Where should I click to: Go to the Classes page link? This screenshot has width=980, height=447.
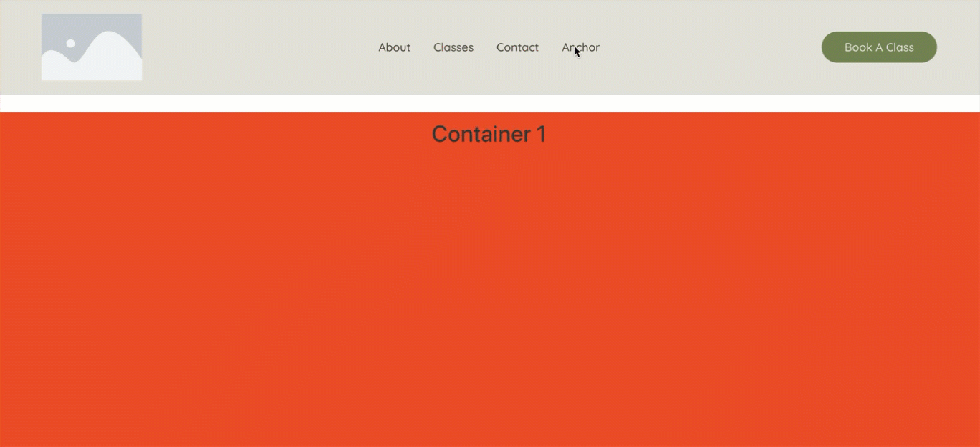pos(453,47)
